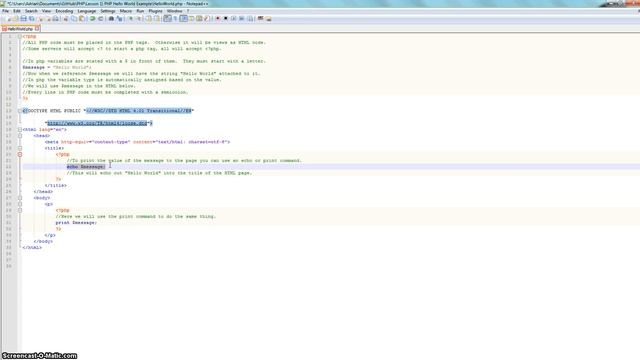This screenshot has width=640, height=360.
Task: Toggle word wrap in the toolbar
Action: pyautogui.click(x=167, y=19)
